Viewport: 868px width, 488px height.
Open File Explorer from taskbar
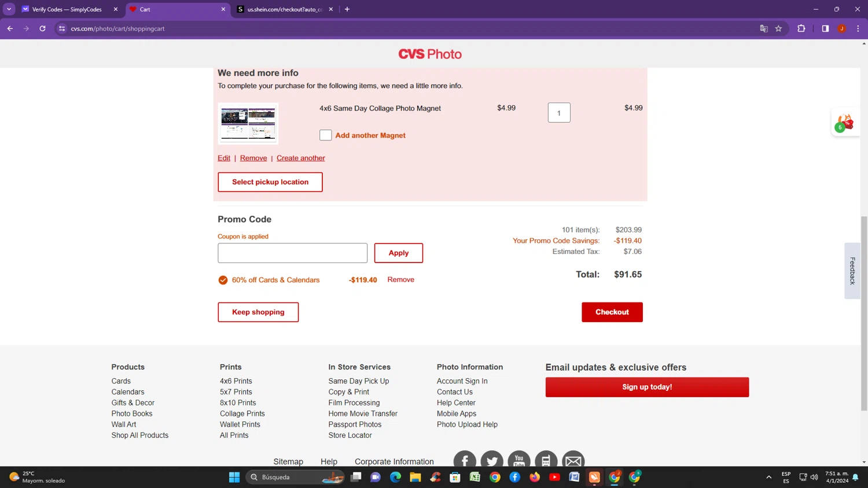click(x=415, y=477)
